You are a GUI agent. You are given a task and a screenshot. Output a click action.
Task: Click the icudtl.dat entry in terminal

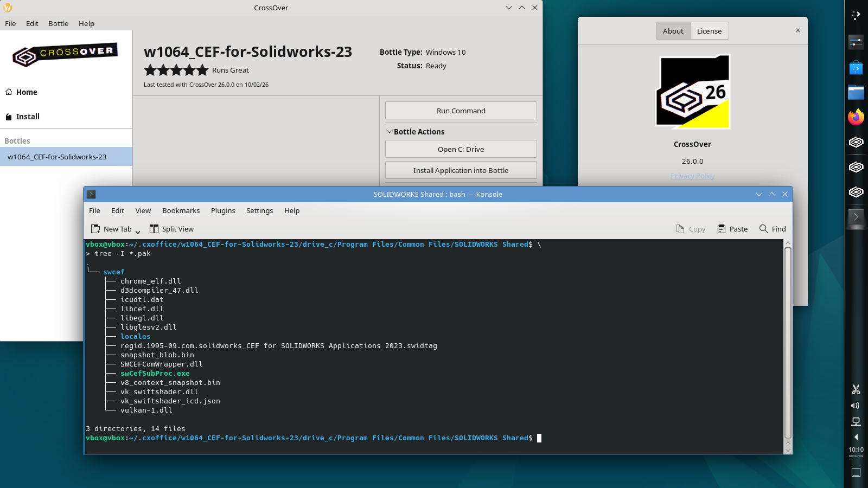tap(142, 300)
